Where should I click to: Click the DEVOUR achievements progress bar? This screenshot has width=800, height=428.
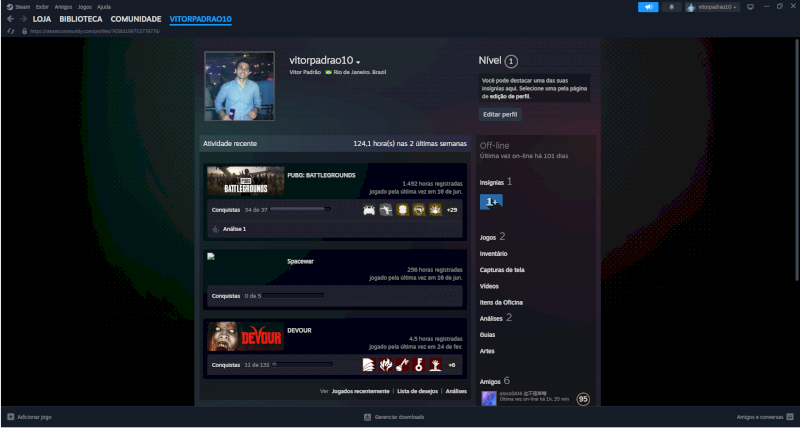[x=302, y=365]
